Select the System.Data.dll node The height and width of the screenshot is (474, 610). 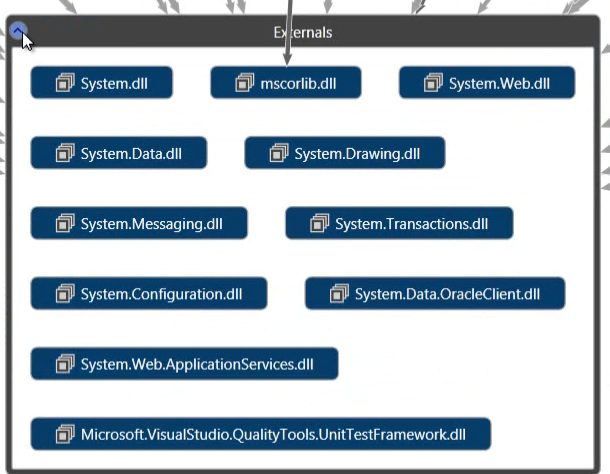pyautogui.click(x=119, y=153)
